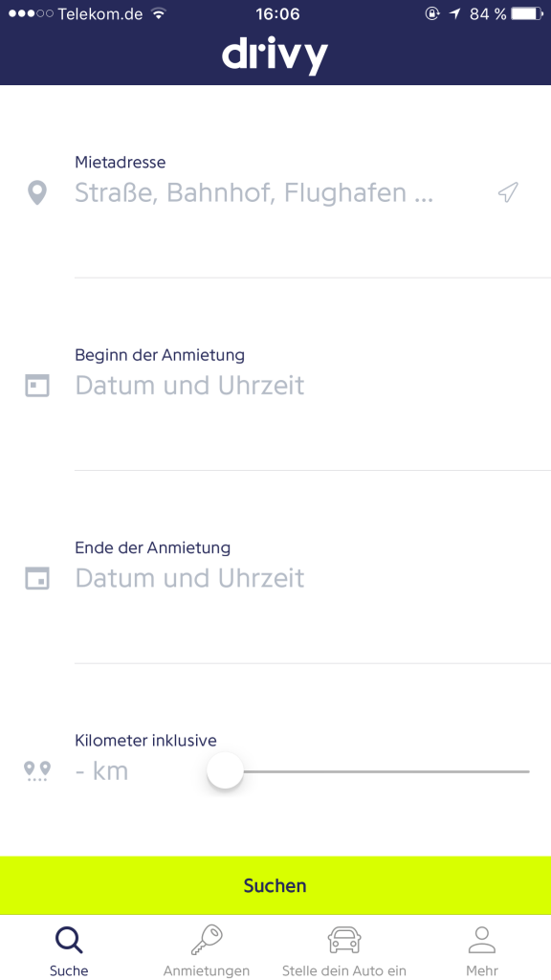Switch to Stelle dein Auto ein tab
Screen dimensions: 551x980
point(344,947)
